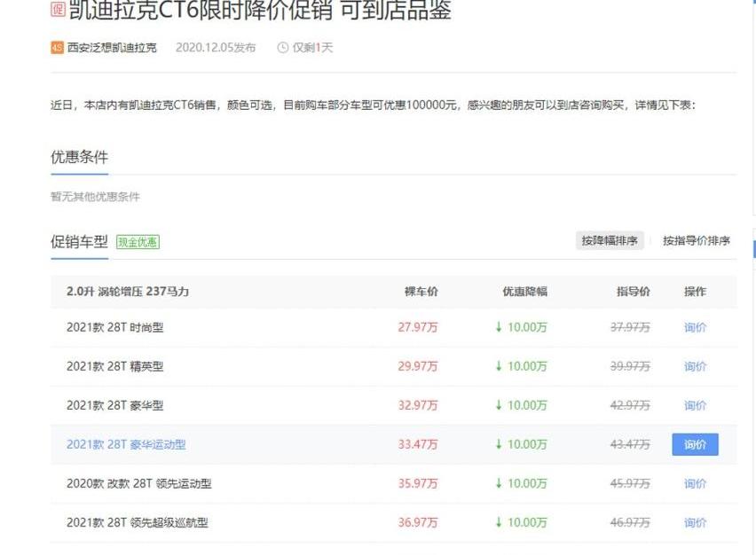Click the 操作 column header
This screenshot has width=756, height=555.
click(x=695, y=292)
